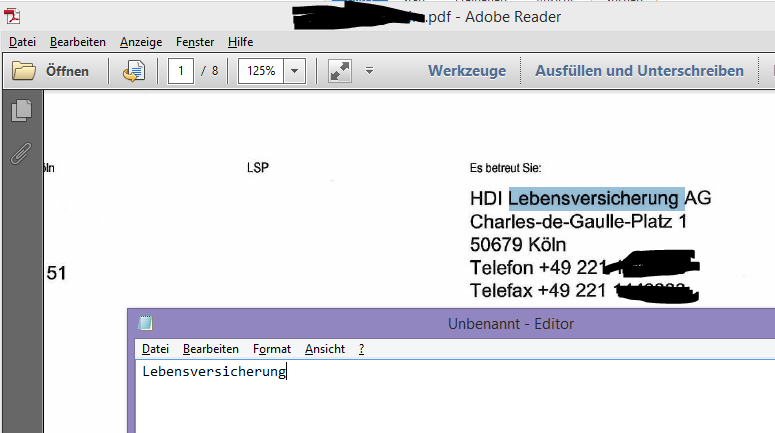Image resolution: width=775 pixels, height=433 pixels.
Task: Open the ? help menu in Editor
Action: [x=361, y=349]
